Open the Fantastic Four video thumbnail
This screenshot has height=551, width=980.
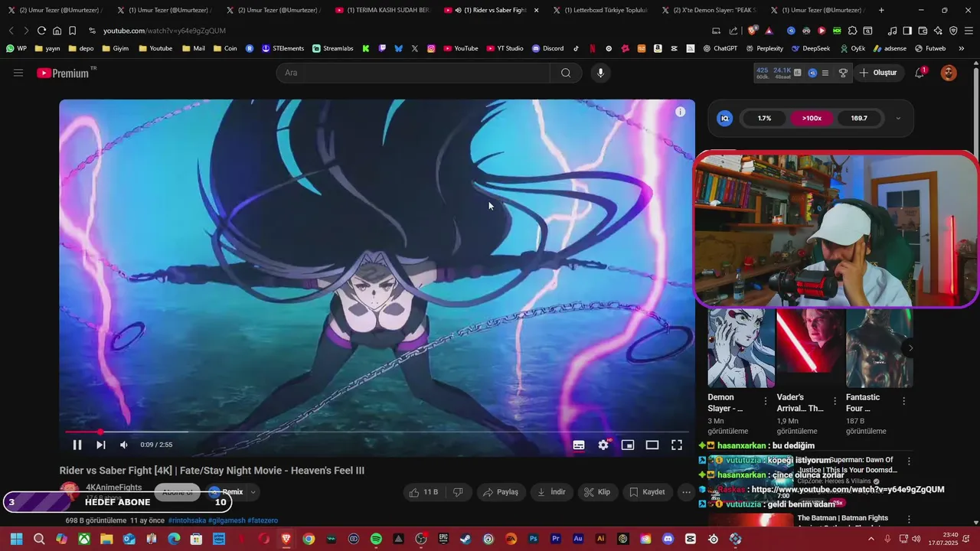pyautogui.click(x=879, y=348)
